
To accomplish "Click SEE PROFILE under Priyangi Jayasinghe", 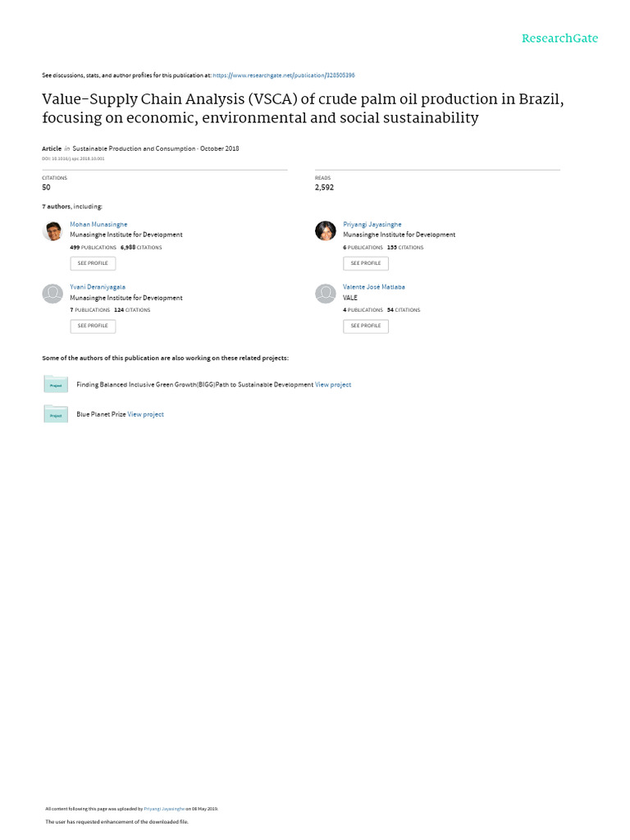I will coord(366,263).
